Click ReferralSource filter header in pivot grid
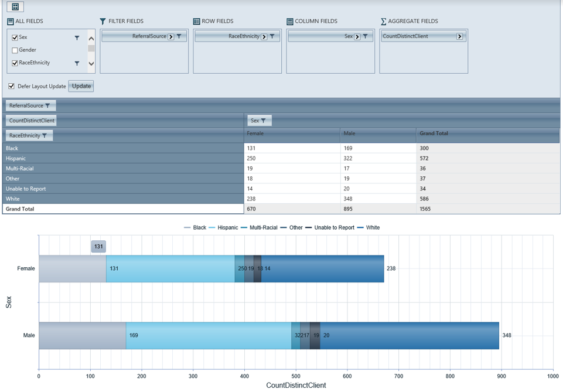Image resolution: width=563 pixels, height=392 pixels. pos(30,105)
